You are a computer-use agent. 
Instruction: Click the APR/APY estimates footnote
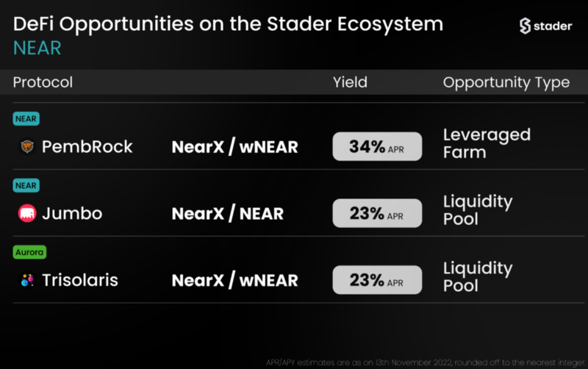pos(426,362)
